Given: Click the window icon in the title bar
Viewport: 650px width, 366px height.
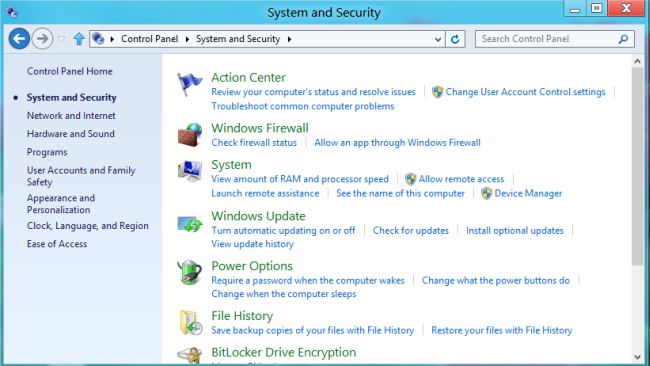Looking at the screenshot, I should [12, 12].
